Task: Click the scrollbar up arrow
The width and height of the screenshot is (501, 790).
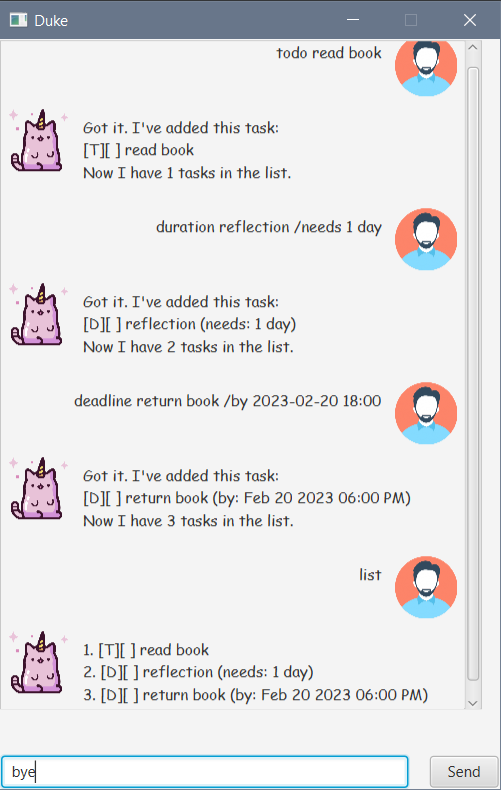Action: coord(472,47)
